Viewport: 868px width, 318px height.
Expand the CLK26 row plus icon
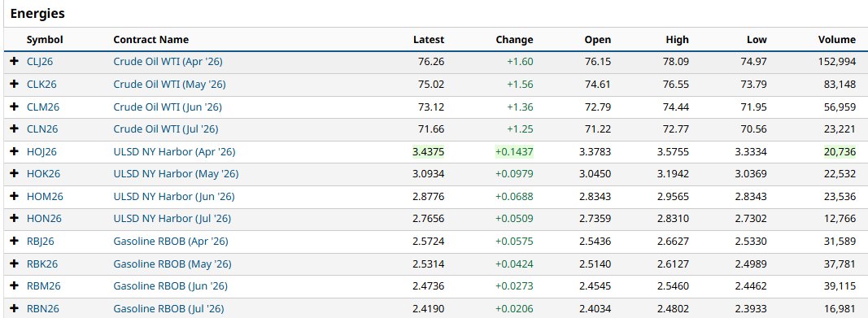[15, 84]
